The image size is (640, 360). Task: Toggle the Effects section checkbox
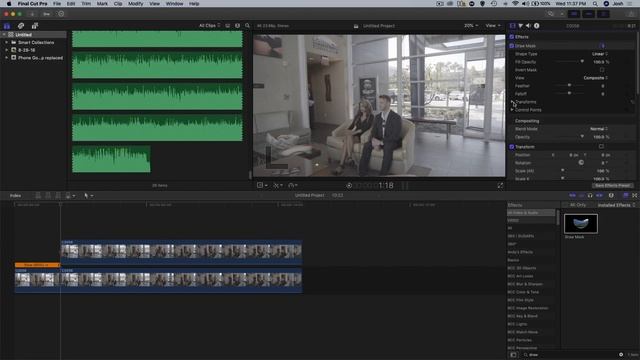point(512,37)
